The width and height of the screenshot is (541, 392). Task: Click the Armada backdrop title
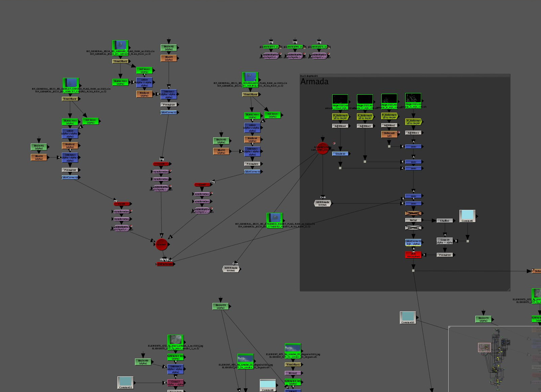pyautogui.click(x=314, y=82)
